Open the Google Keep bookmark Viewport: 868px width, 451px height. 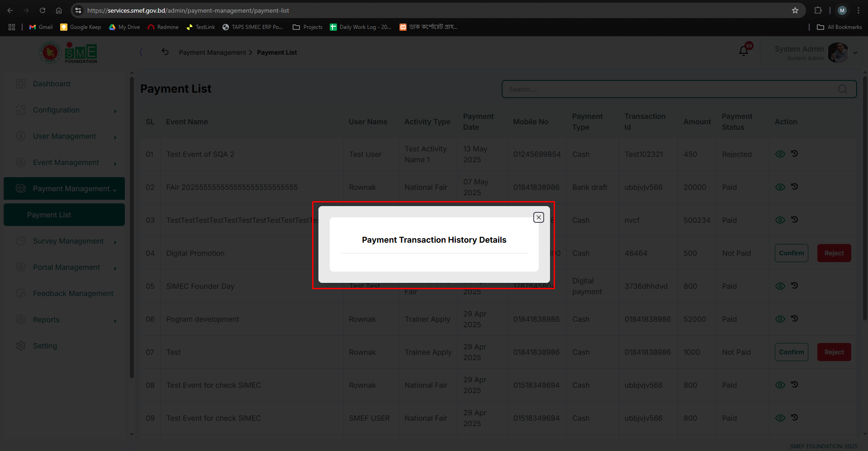[81, 27]
